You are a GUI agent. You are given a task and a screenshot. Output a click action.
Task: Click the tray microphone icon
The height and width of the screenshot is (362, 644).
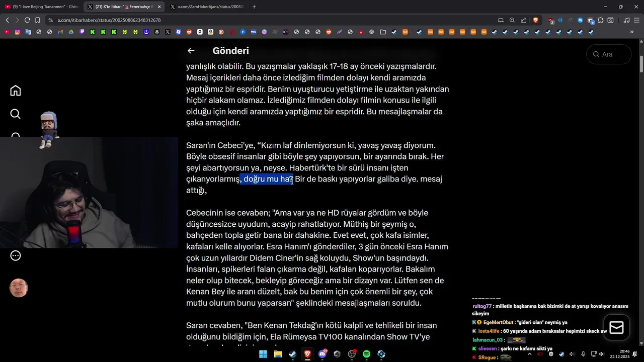coord(583,354)
